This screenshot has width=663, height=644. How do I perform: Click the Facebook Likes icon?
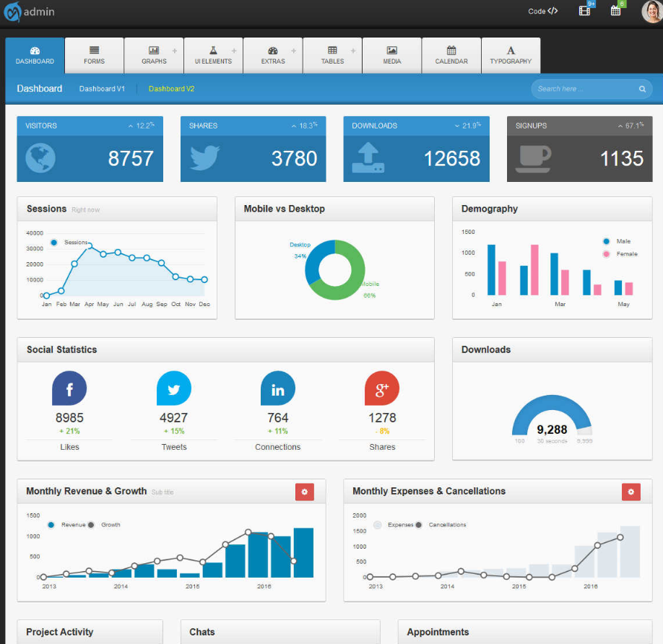[x=69, y=389]
